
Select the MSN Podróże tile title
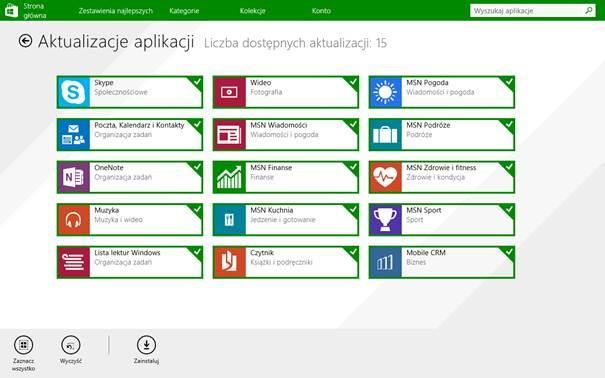point(428,125)
